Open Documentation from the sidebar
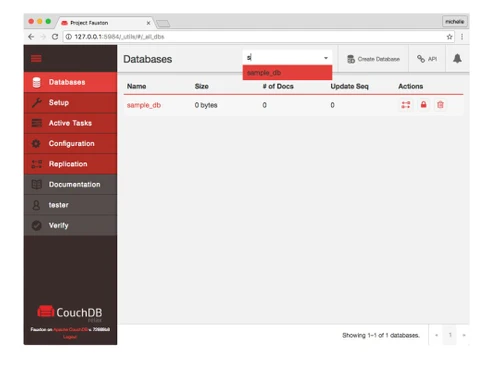The height and width of the screenshot is (375, 500). [70, 184]
